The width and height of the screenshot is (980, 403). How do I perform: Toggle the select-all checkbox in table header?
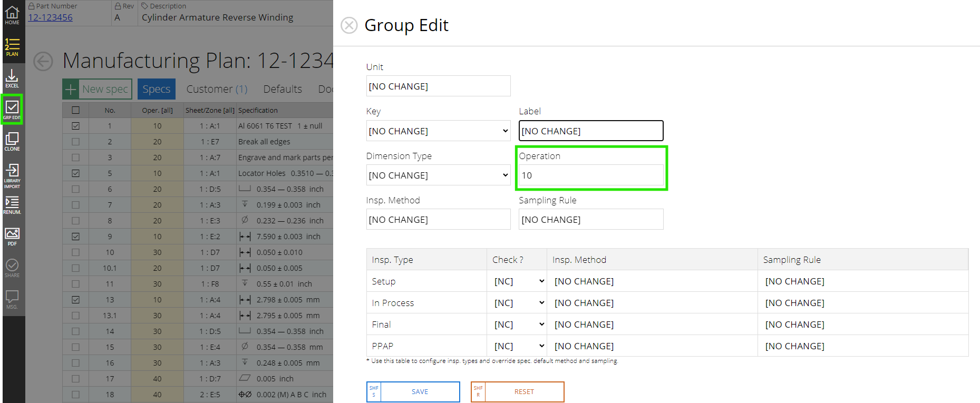click(x=76, y=110)
